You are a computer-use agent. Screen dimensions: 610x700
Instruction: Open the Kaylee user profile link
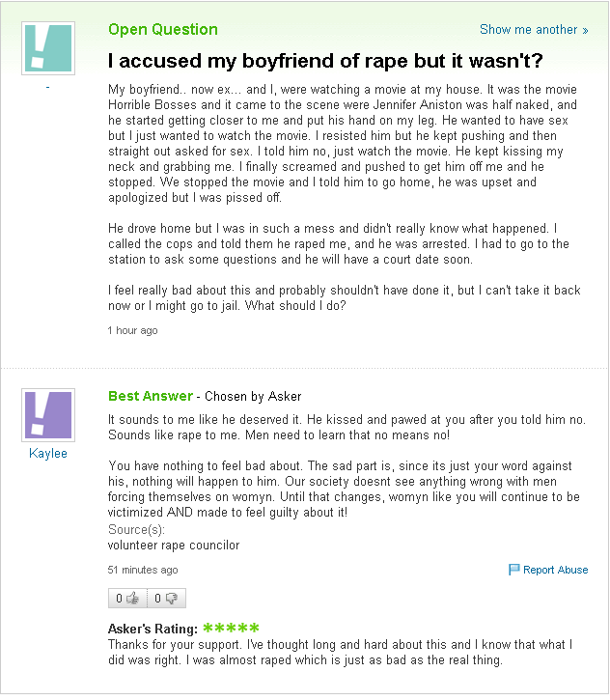tap(48, 454)
